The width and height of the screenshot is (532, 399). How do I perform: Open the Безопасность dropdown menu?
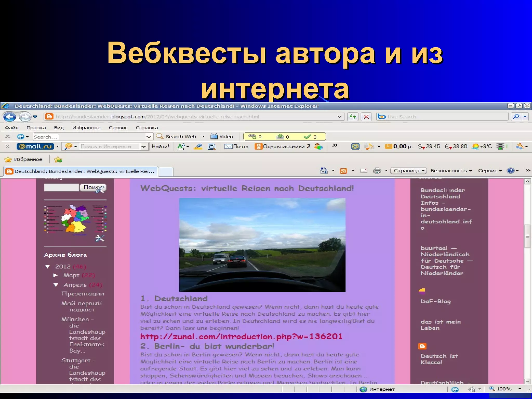pyautogui.click(x=451, y=171)
